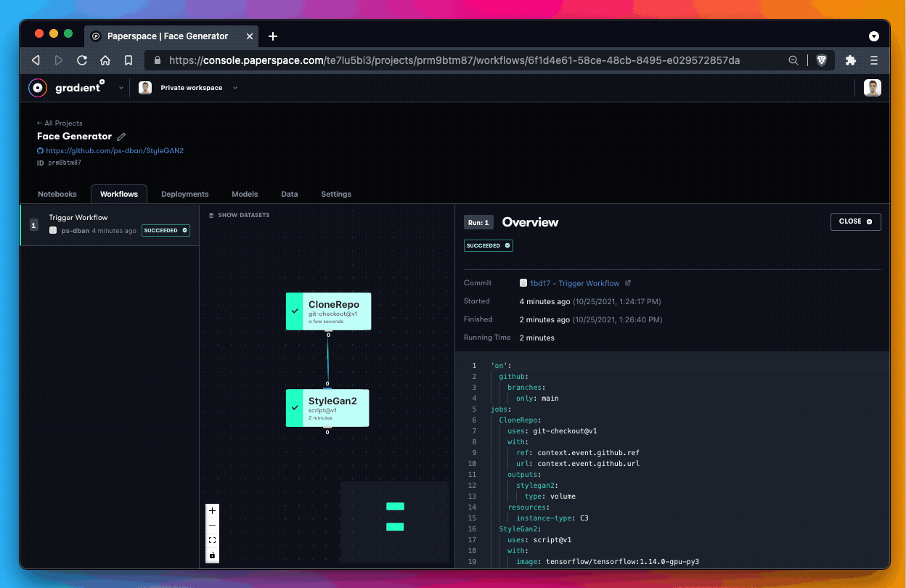This screenshot has width=906, height=588.
Task: Open commit in new window icon
Action: pyautogui.click(x=628, y=283)
